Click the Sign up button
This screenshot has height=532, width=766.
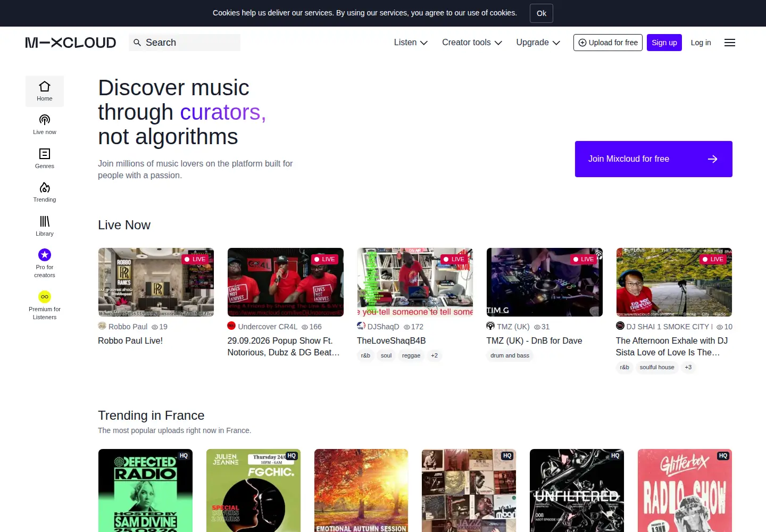[664, 43]
